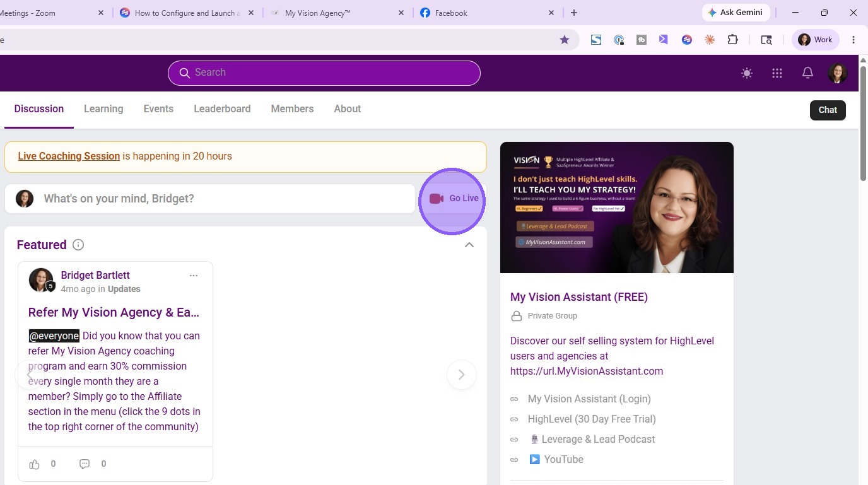
Task: Open the Leaderboard tab
Action: click(x=222, y=109)
